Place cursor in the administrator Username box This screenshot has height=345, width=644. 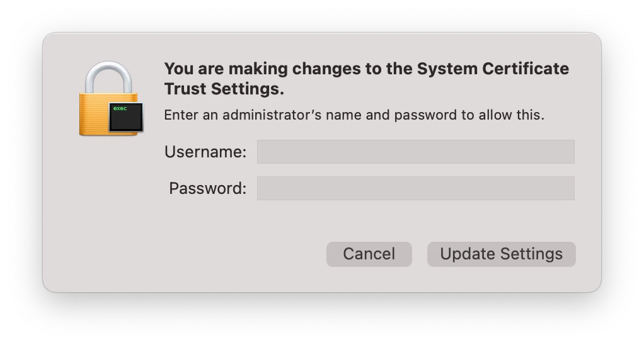416,152
